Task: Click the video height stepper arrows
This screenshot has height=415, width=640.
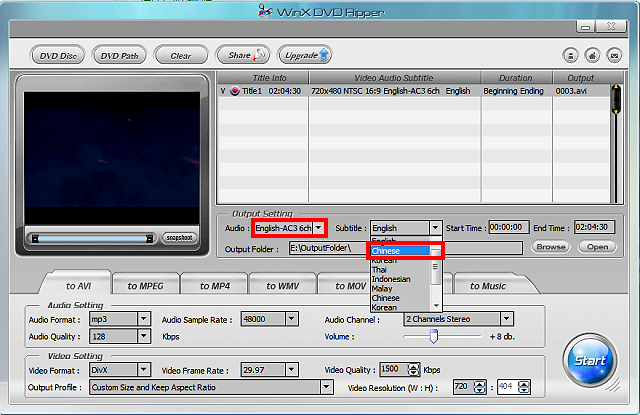Action: coord(524,387)
